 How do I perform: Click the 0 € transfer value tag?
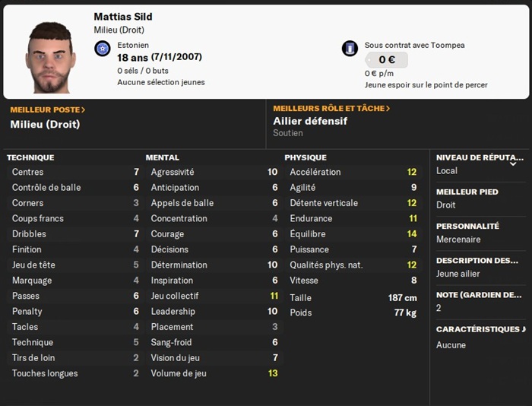[386, 60]
